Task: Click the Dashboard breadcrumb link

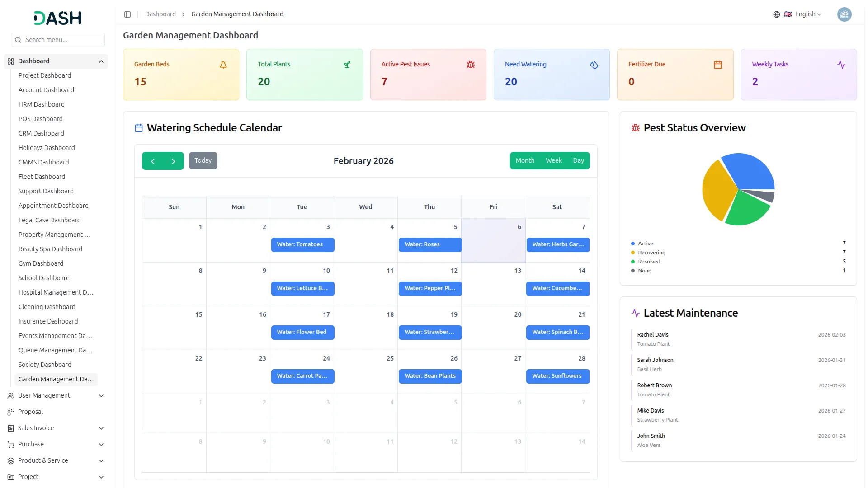Action: click(x=160, y=14)
